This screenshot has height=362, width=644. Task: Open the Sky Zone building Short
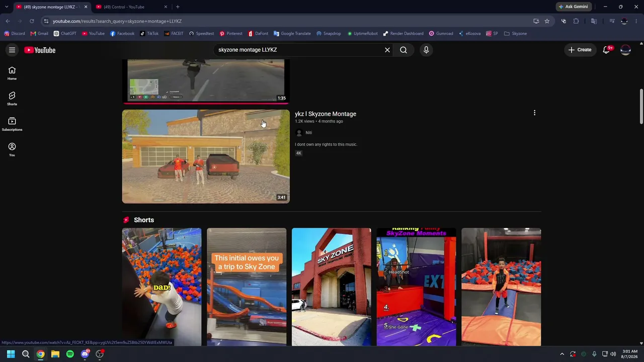332,287
